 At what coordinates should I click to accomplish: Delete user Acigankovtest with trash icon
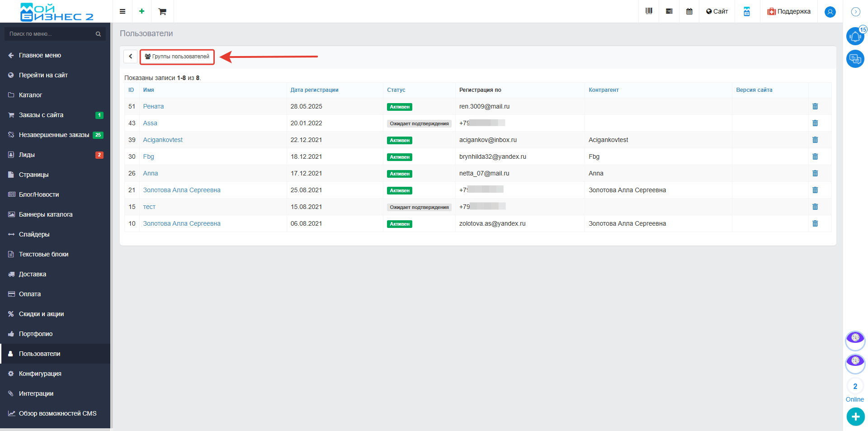[815, 140]
